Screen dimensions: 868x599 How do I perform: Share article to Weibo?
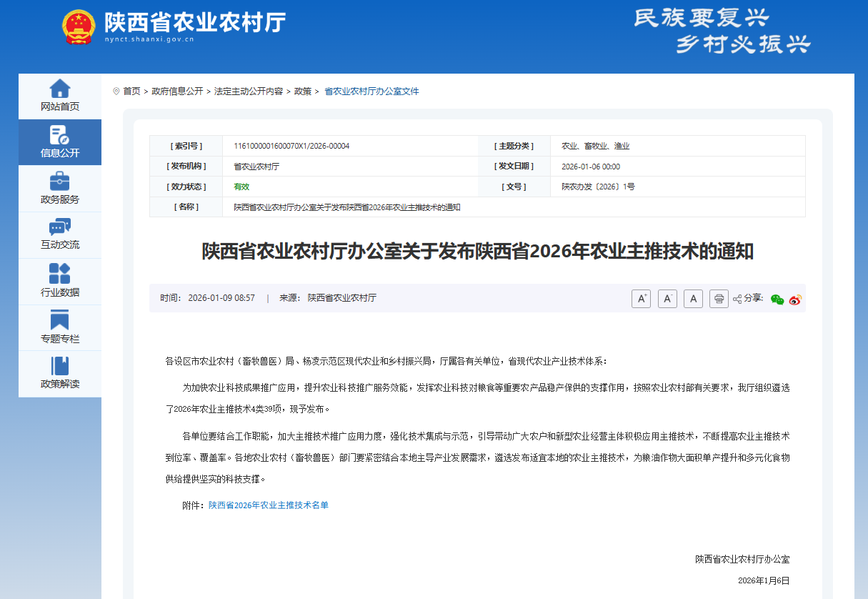(795, 299)
